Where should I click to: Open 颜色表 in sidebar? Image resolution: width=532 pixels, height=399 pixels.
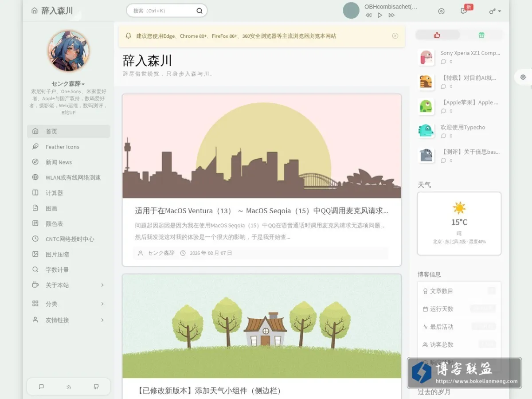(68, 223)
